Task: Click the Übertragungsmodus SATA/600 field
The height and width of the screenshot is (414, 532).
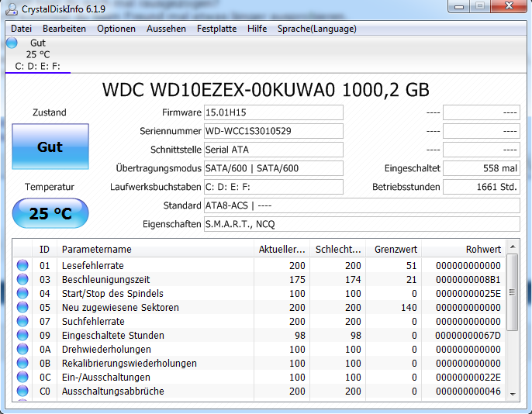Action: 274,168
